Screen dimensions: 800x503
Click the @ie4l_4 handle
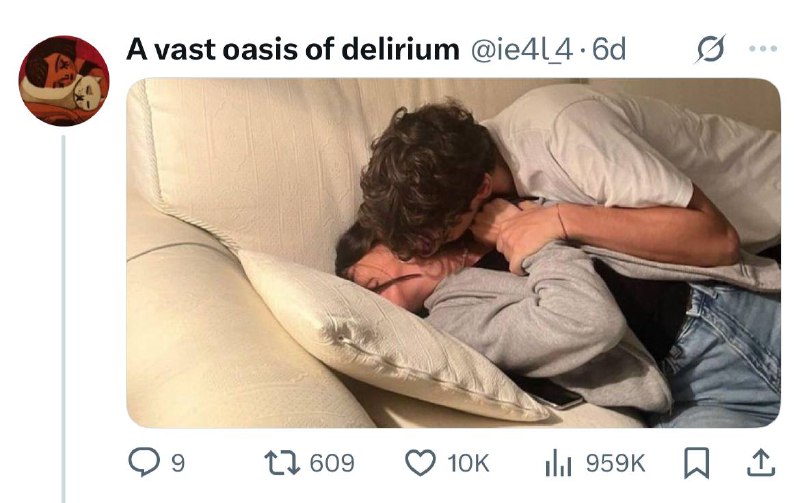[x=522, y=50]
